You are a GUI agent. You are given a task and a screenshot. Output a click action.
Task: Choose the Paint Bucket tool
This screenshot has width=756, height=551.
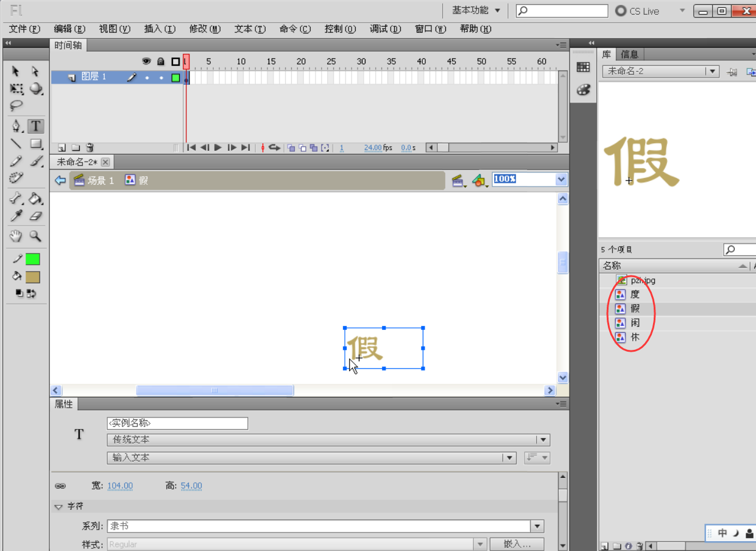click(x=36, y=198)
